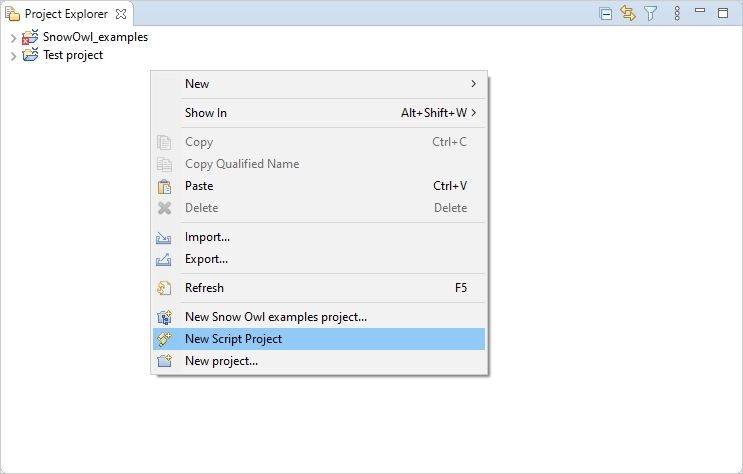Click the Import icon in context menu
This screenshot has height=474, width=743.
pyautogui.click(x=164, y=238)
